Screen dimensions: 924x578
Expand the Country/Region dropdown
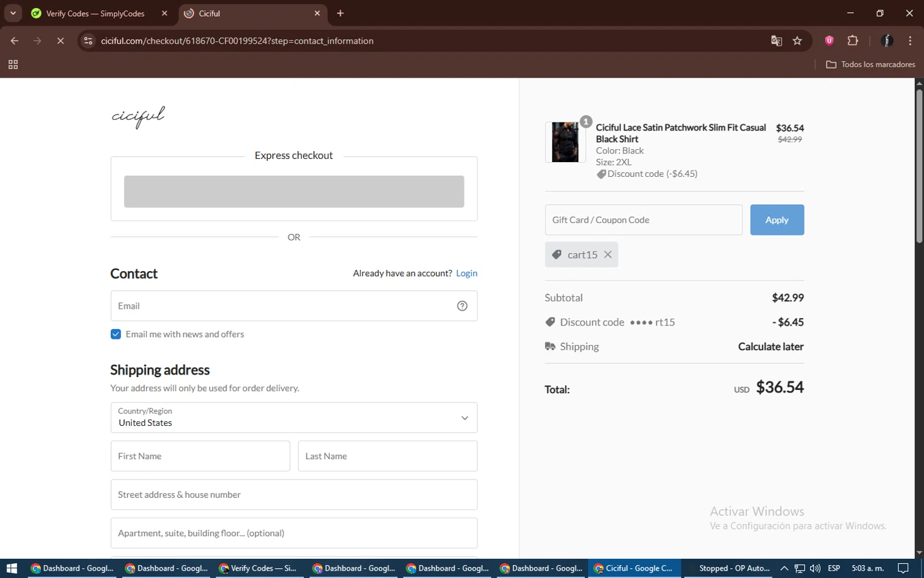click(x=294, y=418)
